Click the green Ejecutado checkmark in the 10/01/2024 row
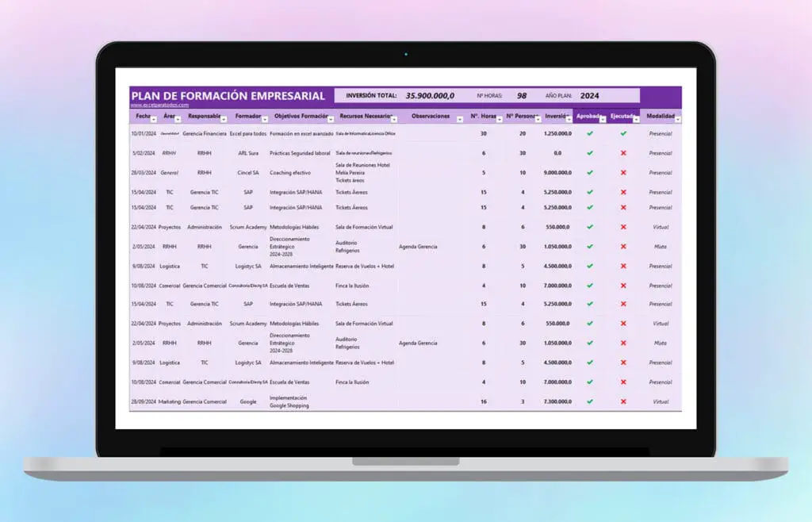Screen dimensions: 812x522 (623, 133)
